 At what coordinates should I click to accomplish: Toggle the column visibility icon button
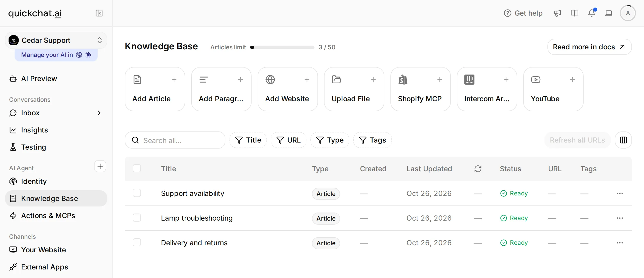623,140
